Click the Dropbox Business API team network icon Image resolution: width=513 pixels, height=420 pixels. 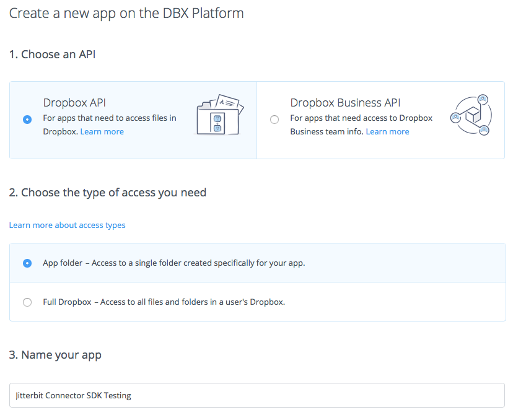[470, 115]
